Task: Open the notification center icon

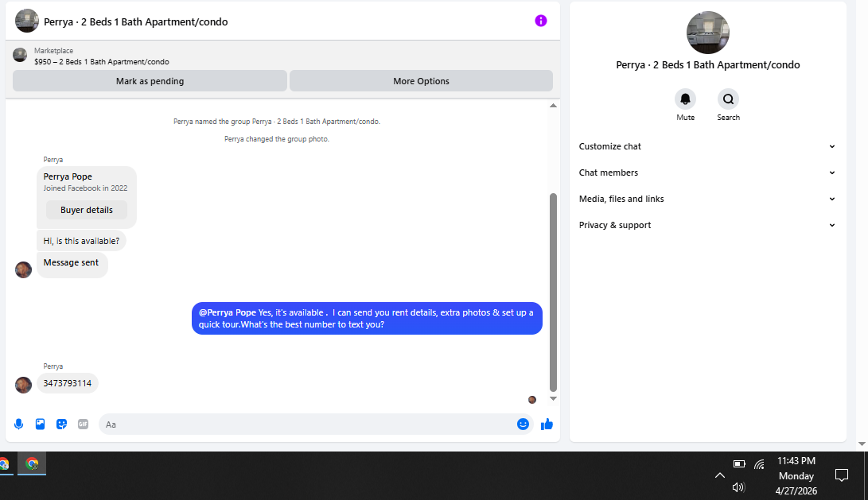Action: [x=842, y=475]
